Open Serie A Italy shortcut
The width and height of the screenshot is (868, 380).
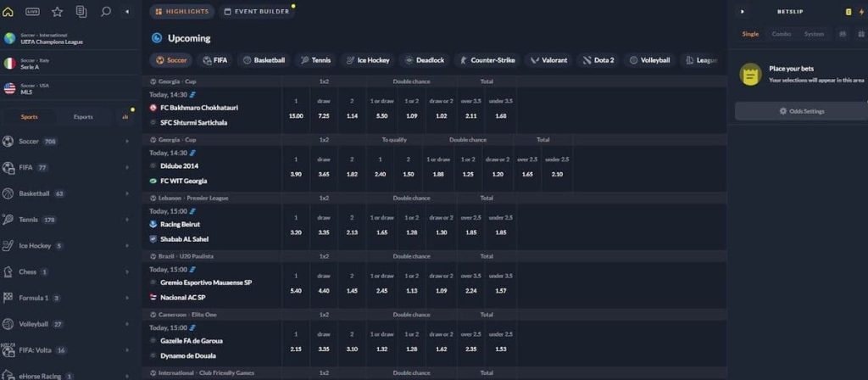[x=70, y=63]
